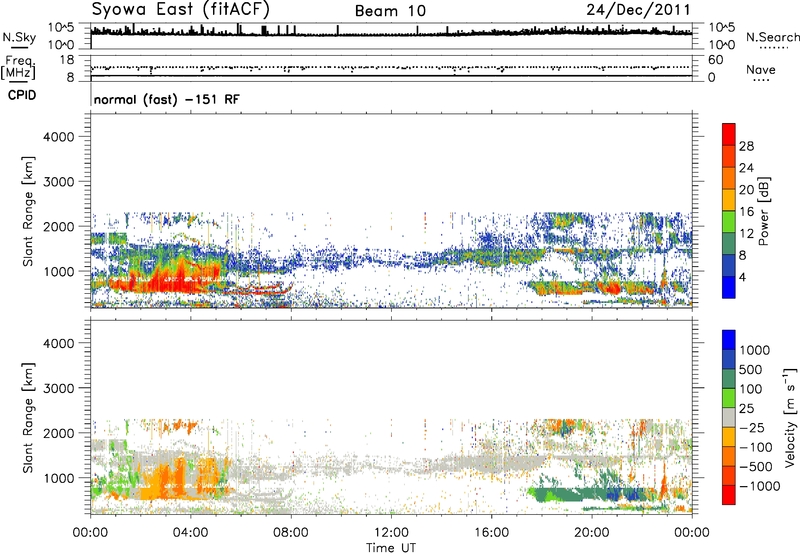The height and width of the screenshot is (554, 800).
Task: Click the 'N.Search' legend label
Action: click(772, 37)
